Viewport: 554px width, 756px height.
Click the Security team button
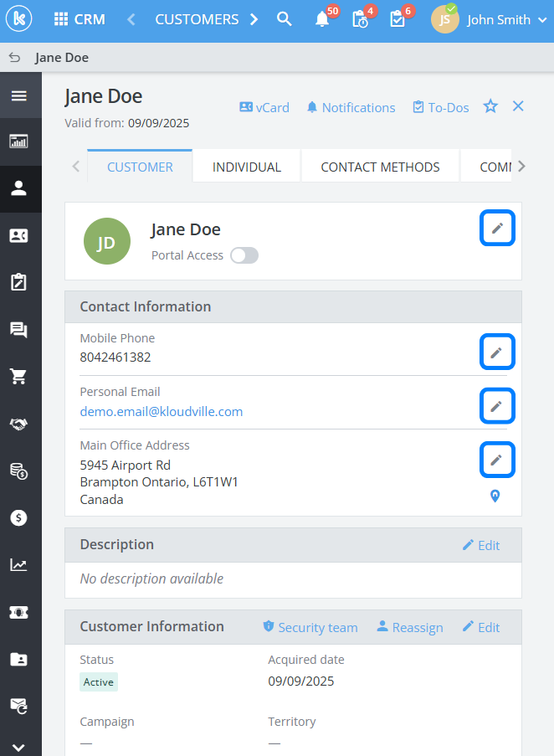tap(310, 627)
